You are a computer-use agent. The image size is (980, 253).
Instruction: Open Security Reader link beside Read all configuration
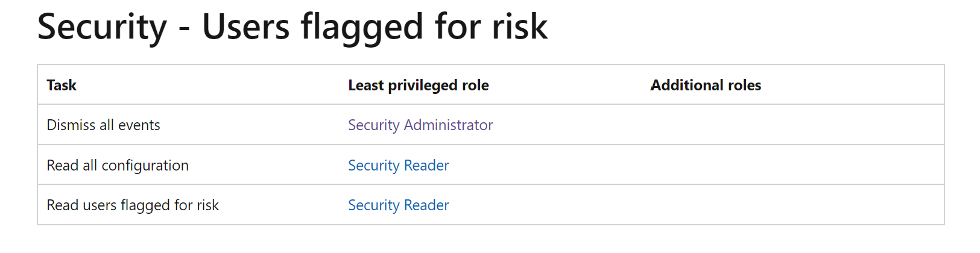pyautogui.click(x=399, y=165)
